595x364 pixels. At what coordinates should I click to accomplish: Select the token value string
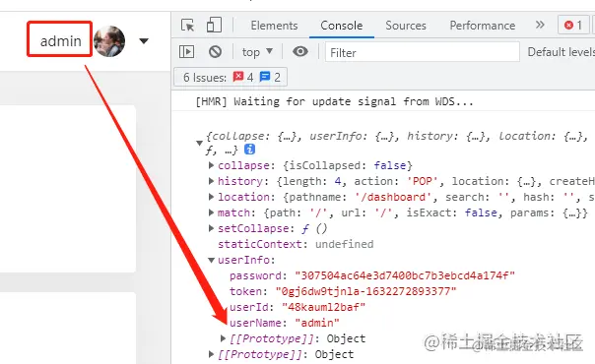365,291
